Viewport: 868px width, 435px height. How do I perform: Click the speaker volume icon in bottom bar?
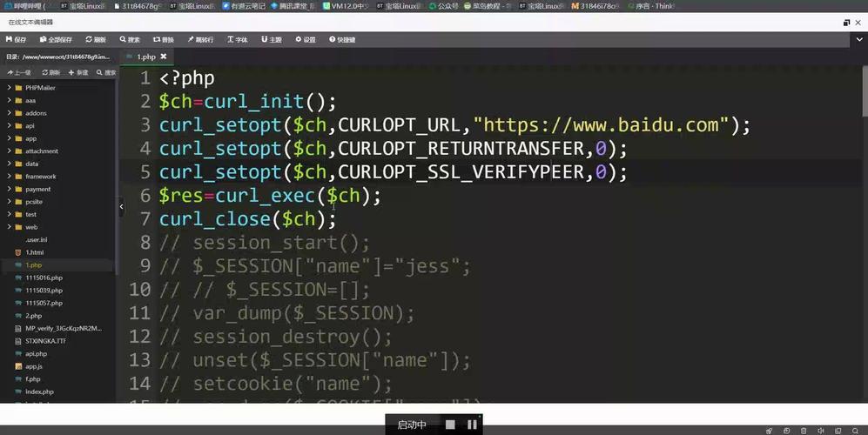coord(821,431)
